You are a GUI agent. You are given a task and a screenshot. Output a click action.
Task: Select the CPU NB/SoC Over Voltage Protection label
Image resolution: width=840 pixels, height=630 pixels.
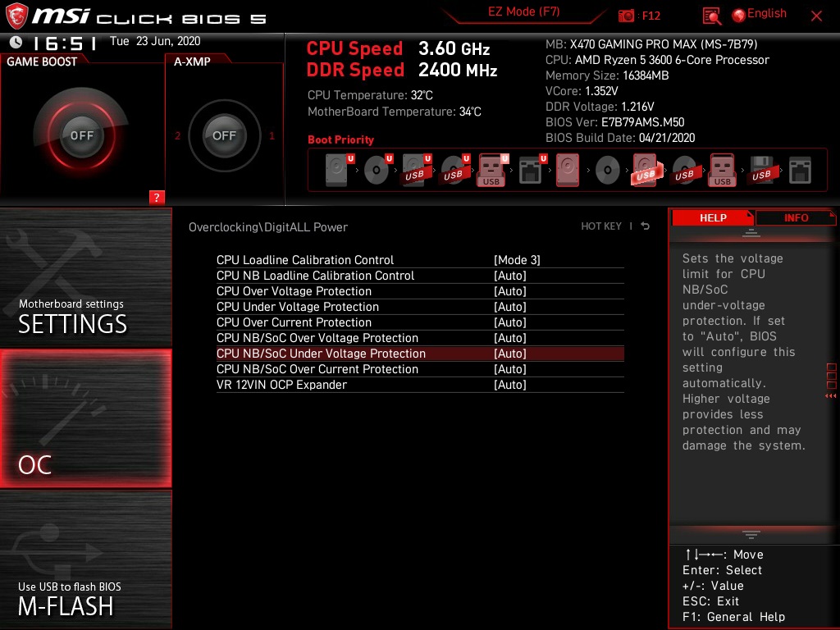[317, 337]
